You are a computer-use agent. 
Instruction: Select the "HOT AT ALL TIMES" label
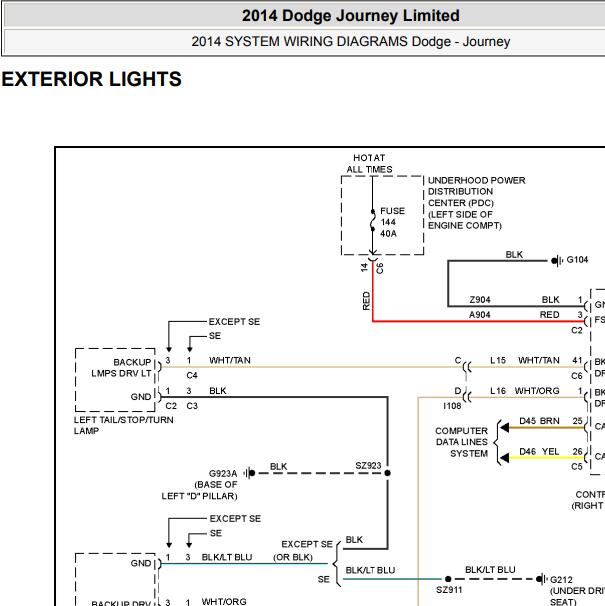pos(369,163)
